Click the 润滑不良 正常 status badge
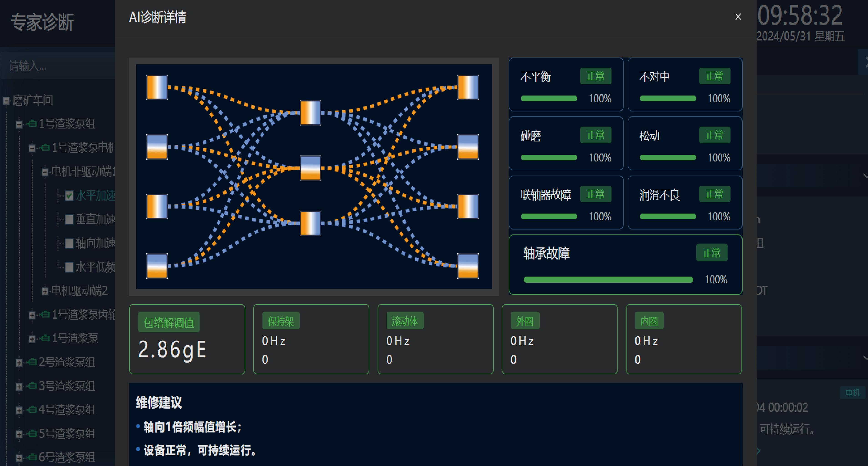This screenshot has height=466, width=868. click(x=714, y=194)
